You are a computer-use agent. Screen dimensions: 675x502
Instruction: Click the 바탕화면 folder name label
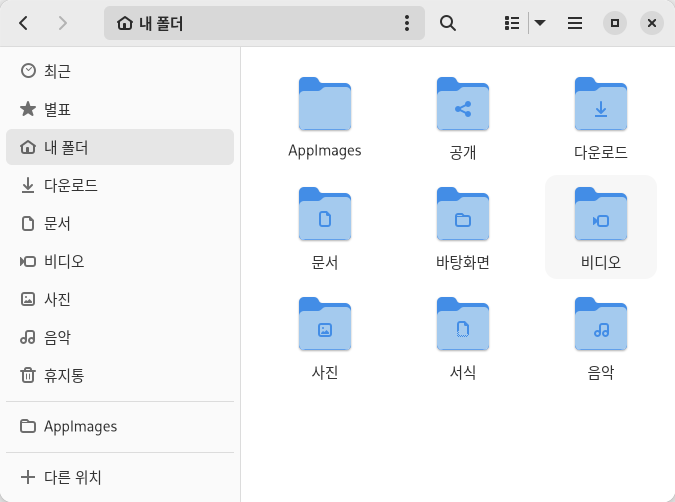(463, 262)
